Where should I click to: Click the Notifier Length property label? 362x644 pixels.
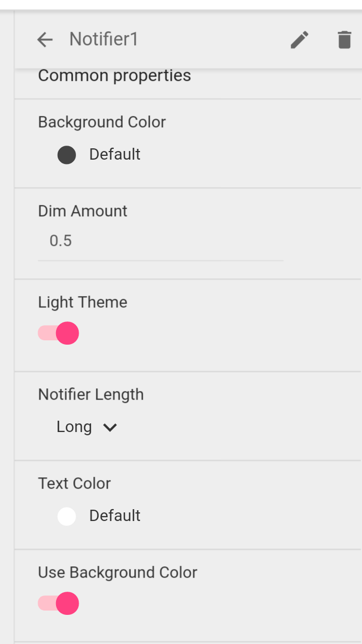(90, 394)
